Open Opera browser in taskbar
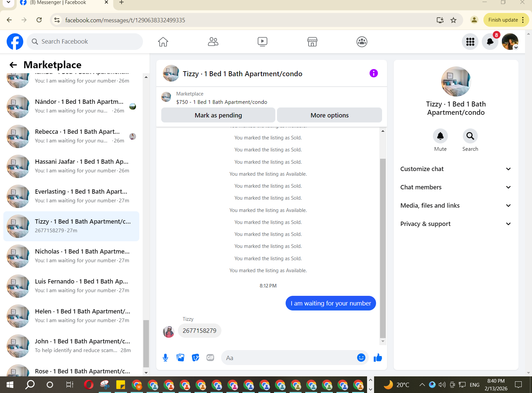The height and width of the screenshot is (393, 532). [x=89, y=385]
